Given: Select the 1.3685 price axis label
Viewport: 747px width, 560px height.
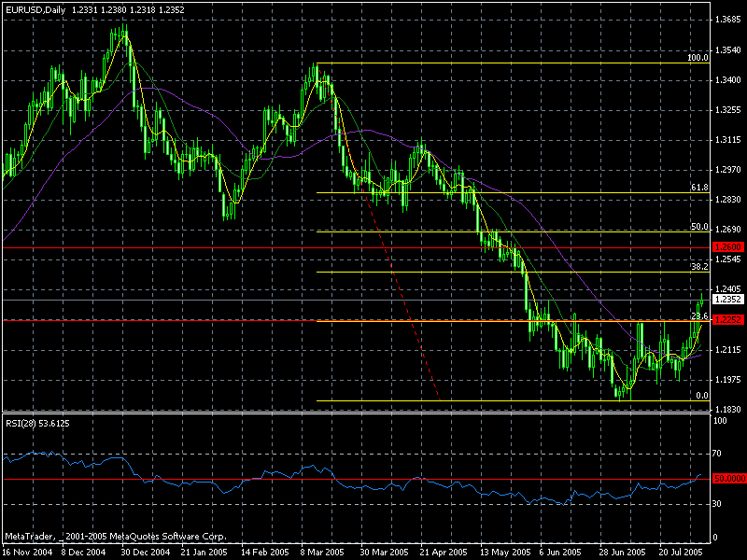Looking at the screenshot, I should pos(728,20).
